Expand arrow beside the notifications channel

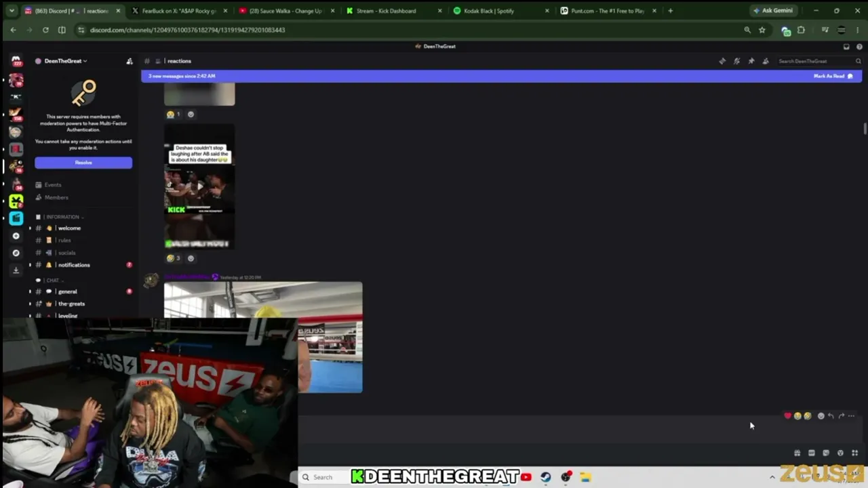[30, 265]
